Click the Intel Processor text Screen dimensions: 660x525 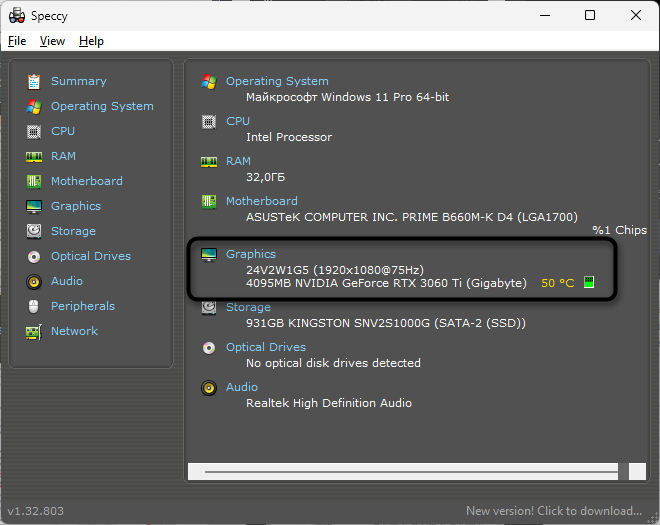click(289, 137)
